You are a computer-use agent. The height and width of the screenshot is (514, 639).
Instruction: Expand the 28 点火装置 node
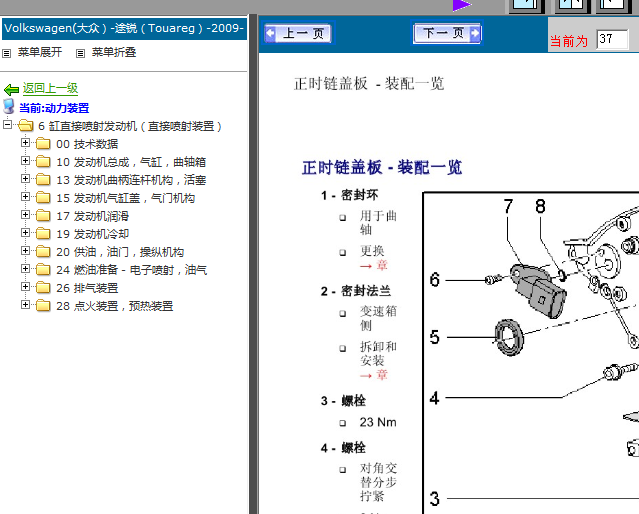(25, 304)
